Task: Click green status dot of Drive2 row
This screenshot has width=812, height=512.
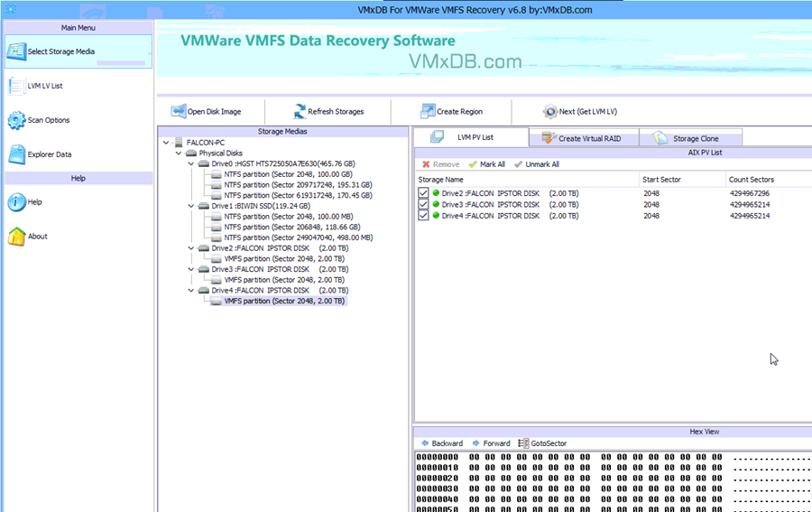Action: [x=436, y=193]
